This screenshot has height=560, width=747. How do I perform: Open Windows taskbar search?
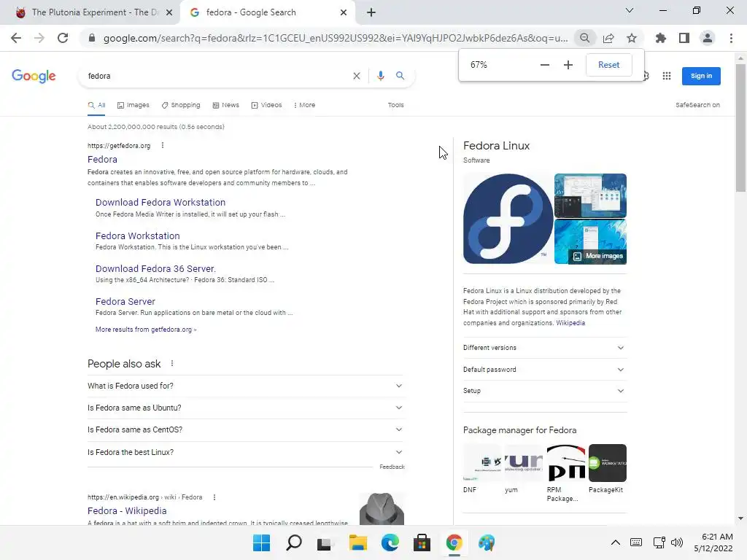pos(293,542)
